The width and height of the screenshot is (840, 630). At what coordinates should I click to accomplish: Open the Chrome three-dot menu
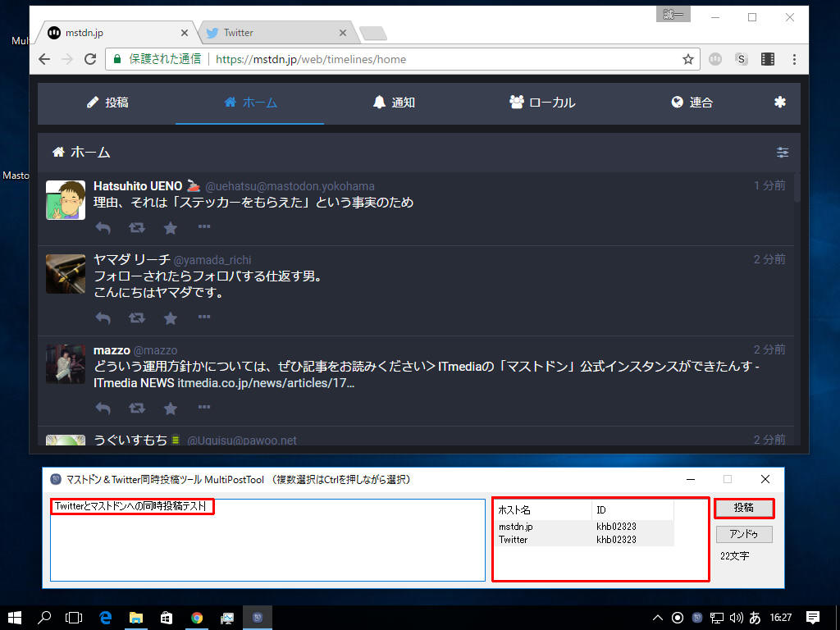click(x=794, y=59)
